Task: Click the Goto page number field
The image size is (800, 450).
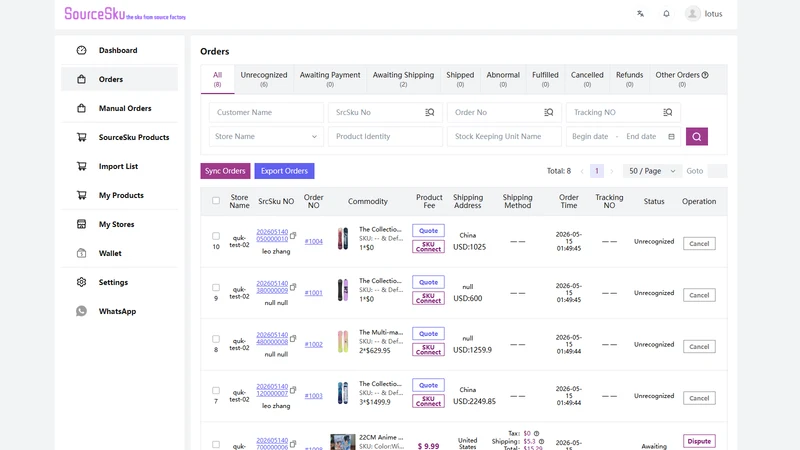Action: click(717, 171)
